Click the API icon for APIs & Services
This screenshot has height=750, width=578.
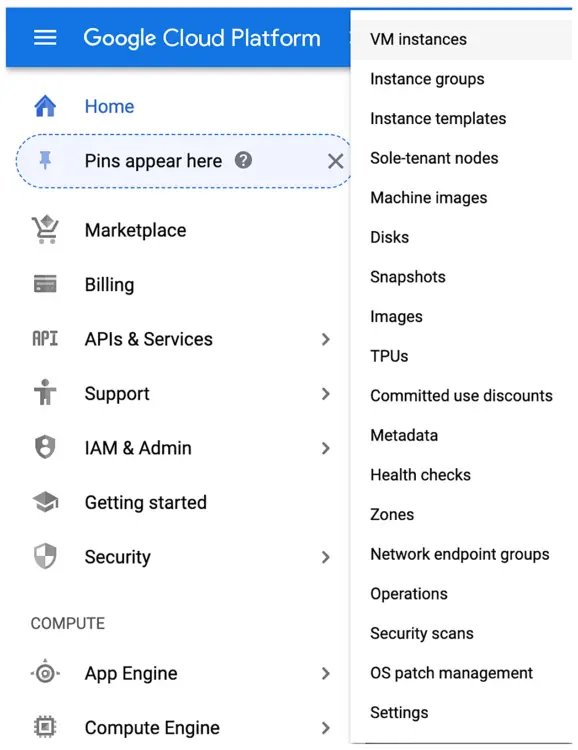click(45, 339)
